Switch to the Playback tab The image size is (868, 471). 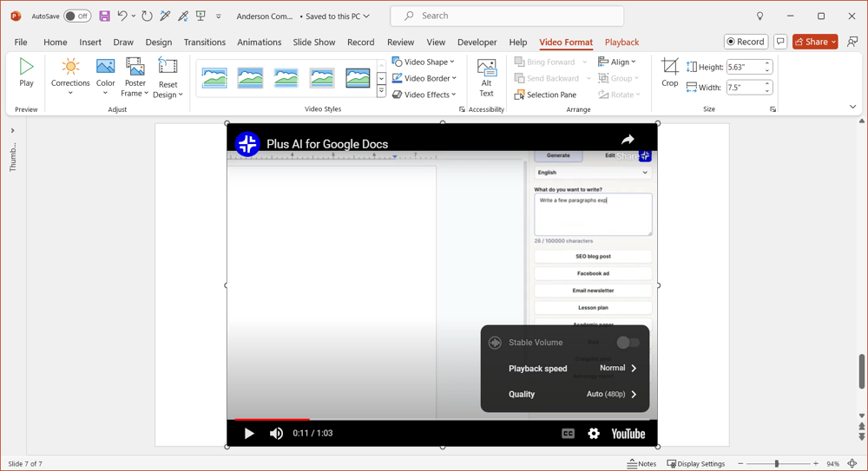[621, 42]
